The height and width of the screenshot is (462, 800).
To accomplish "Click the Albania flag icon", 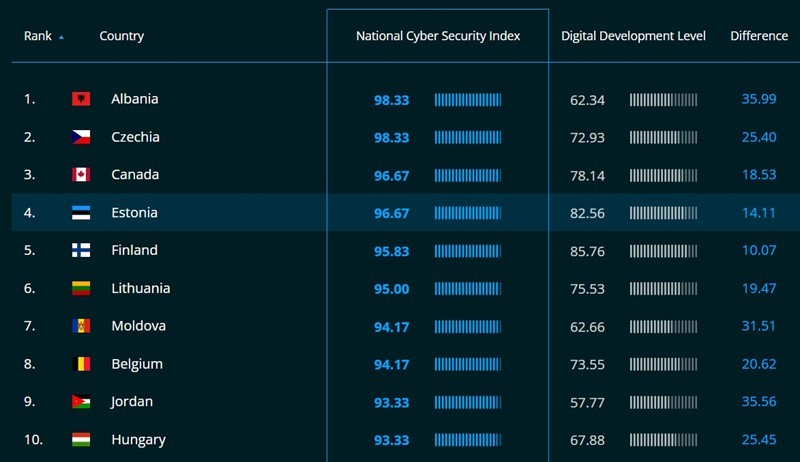I will 81,99.
